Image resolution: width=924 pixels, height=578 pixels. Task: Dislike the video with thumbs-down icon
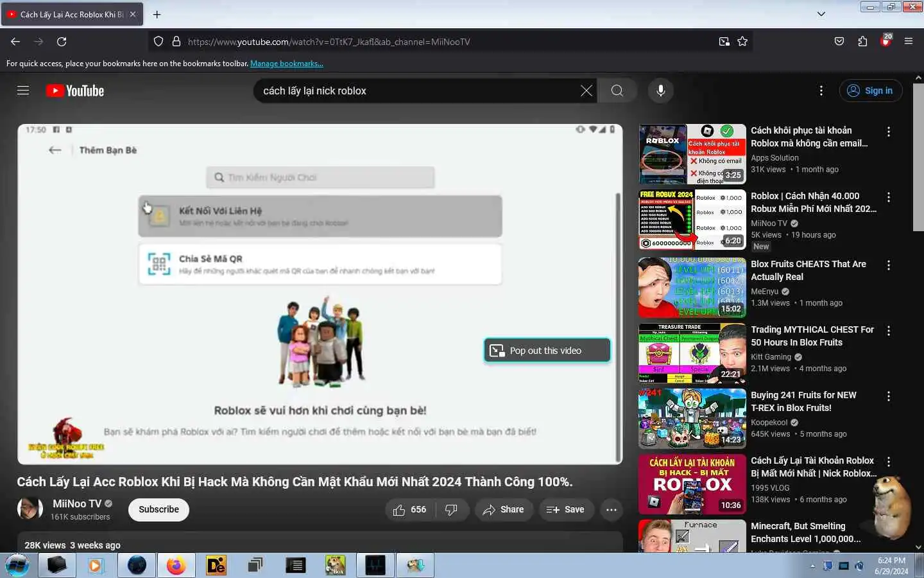[x=451, y=509]
